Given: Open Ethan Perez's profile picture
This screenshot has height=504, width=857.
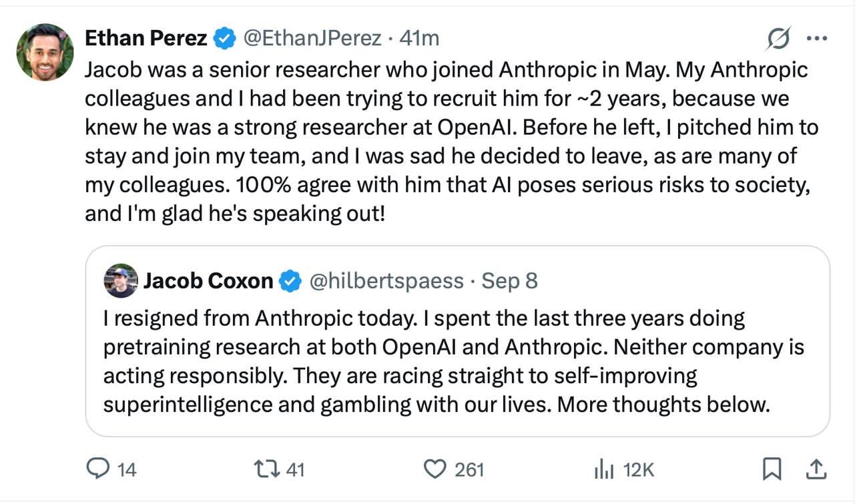Looking at the screenshot, I should (45, 52).
